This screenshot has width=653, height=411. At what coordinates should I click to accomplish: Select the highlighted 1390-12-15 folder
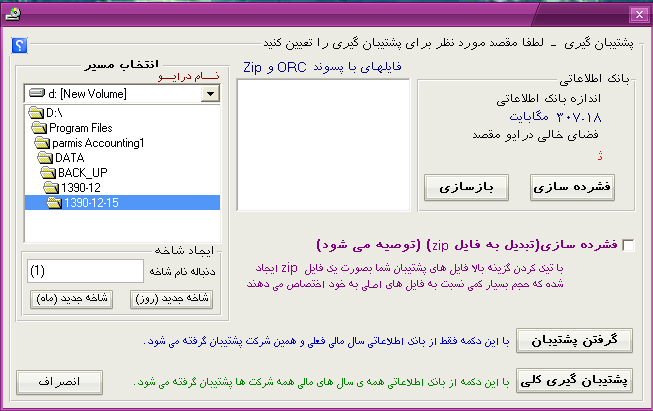point(122,203)
